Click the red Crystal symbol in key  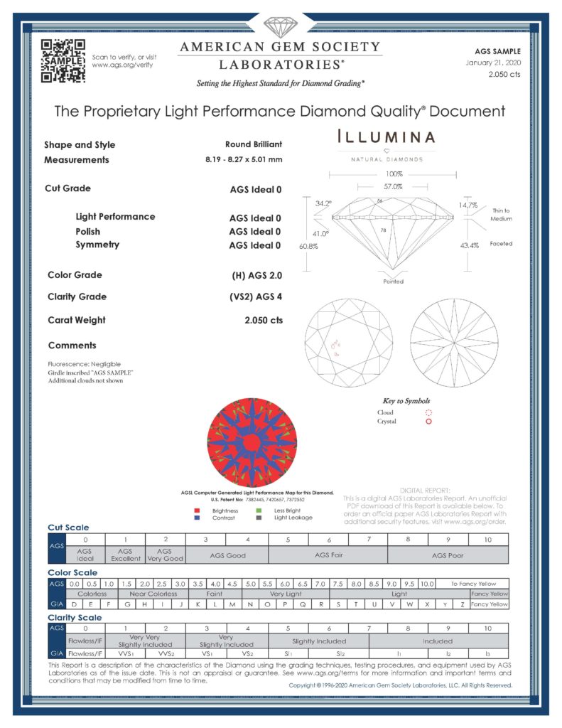coord(429,422)
